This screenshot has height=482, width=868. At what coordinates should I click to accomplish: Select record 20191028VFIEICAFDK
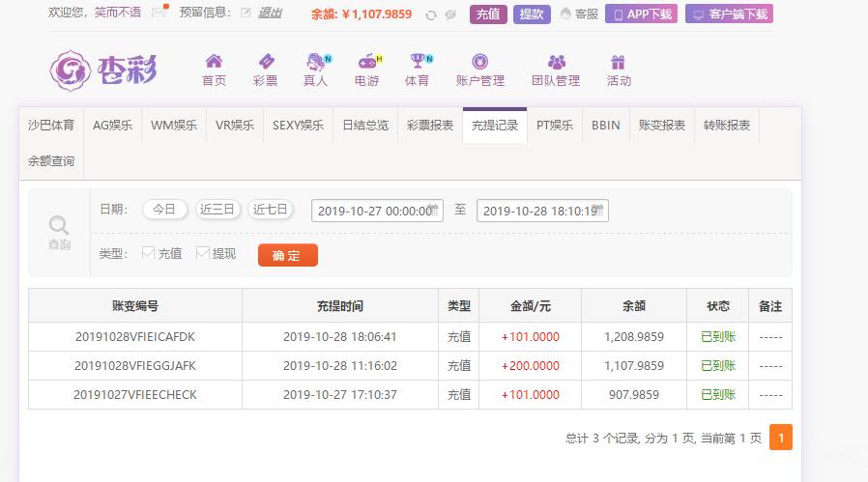[x=135, y=337]
